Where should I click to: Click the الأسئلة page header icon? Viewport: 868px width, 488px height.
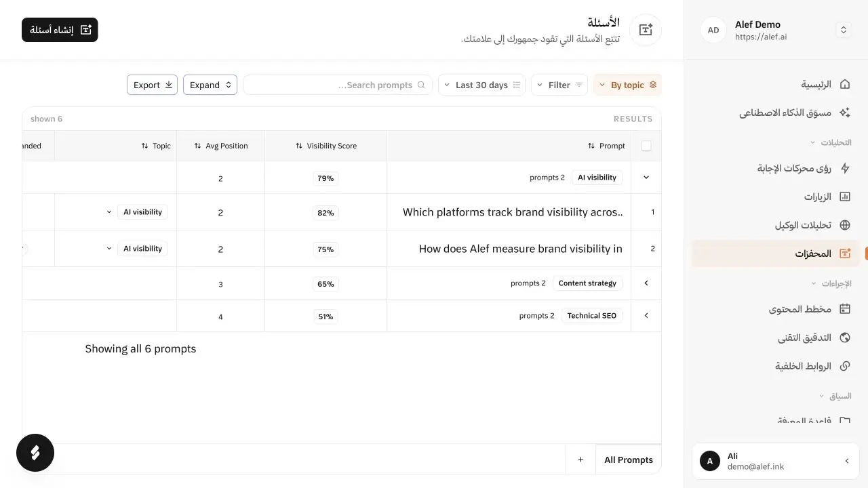pos(646,30)
